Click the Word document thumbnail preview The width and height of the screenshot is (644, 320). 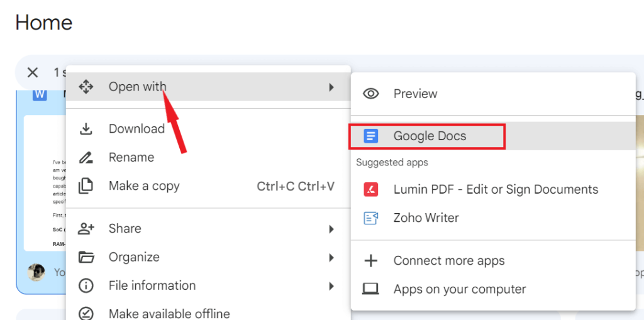pos(44,182)
